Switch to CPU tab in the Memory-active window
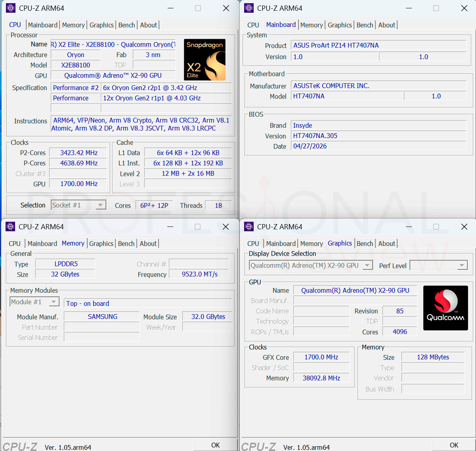Viewport: 476px width, 451px height. [x=15, y=244]
